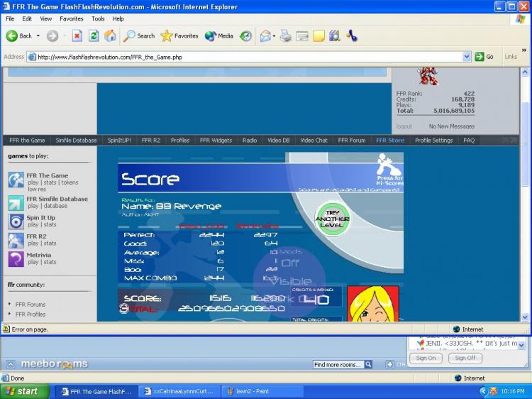The image size is (532, 399).
Task: Open the Mail button dropdown in toolbar
Action: 272,35
